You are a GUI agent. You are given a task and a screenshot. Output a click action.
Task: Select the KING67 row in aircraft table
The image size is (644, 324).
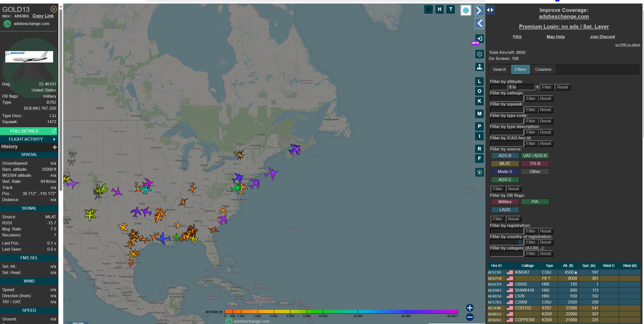pyautogui.click(x=564, y=272)
